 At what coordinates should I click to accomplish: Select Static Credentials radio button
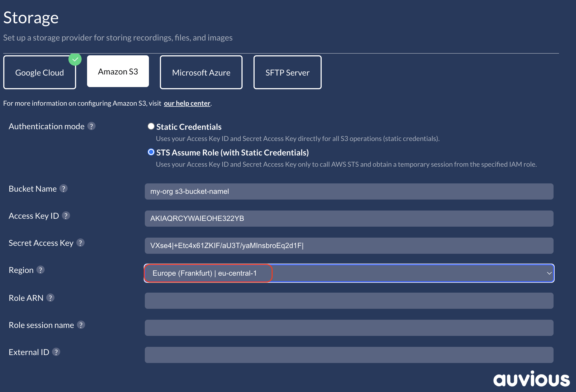151,126
